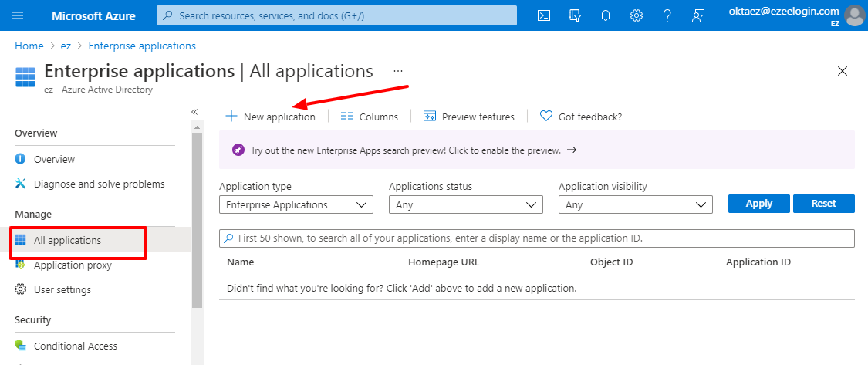Click the oktaez@ezeelogin.com account name
The height and width of the screenshot is (365, 868).
784,11
